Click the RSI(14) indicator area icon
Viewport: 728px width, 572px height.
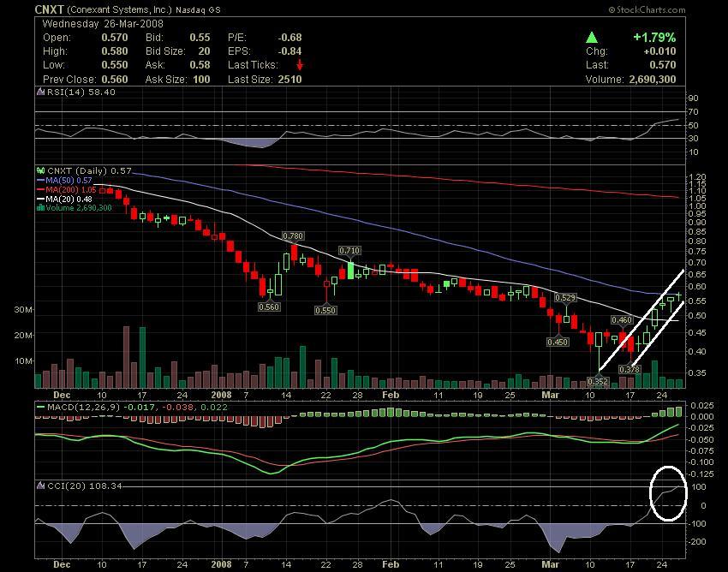pos(41,92)
